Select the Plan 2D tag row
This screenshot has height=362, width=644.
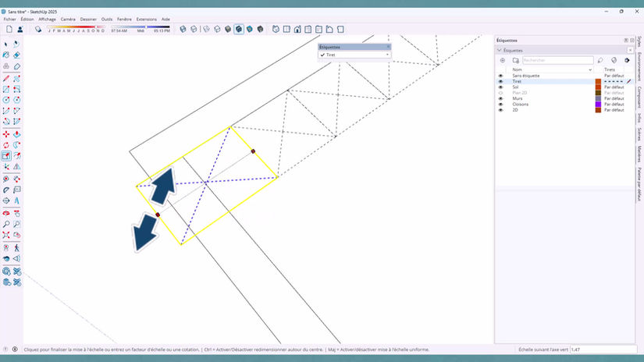tap(566, 93)
